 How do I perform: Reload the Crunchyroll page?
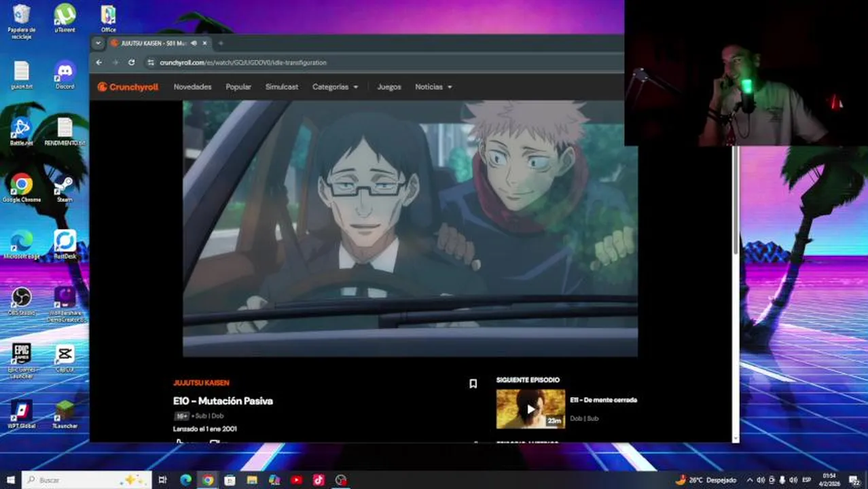pyautogui.click(x=131, y=62)
